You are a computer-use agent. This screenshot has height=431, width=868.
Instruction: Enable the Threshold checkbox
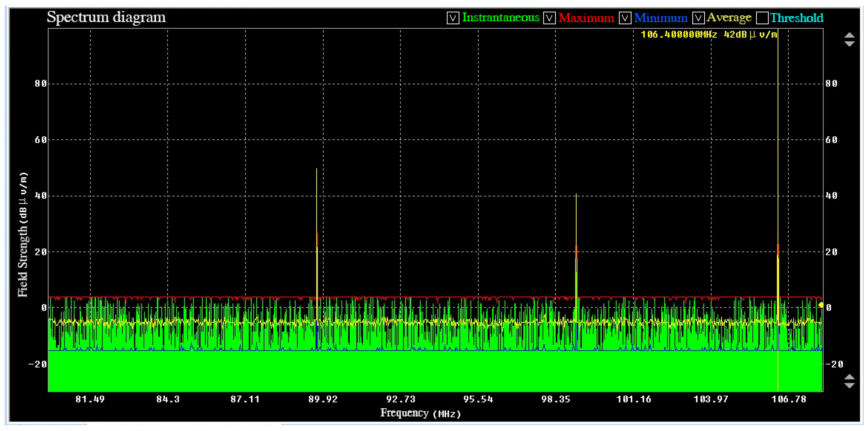tap(762, 18)
